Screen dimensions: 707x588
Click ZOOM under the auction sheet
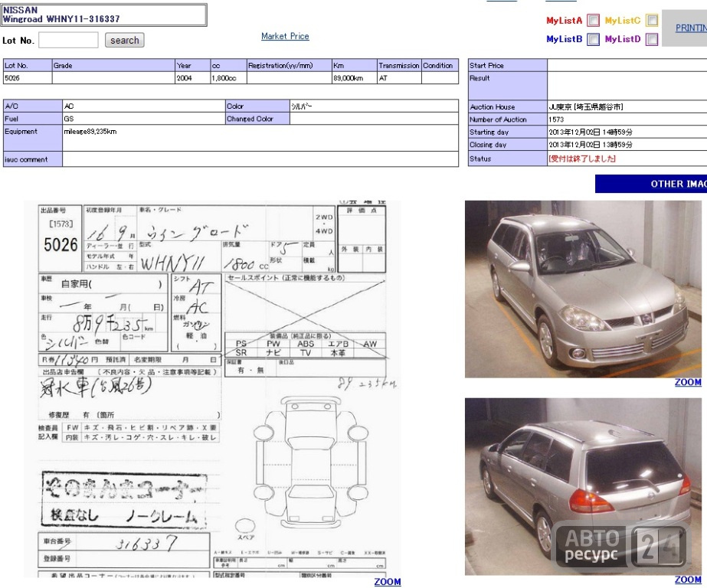[388, 582]
